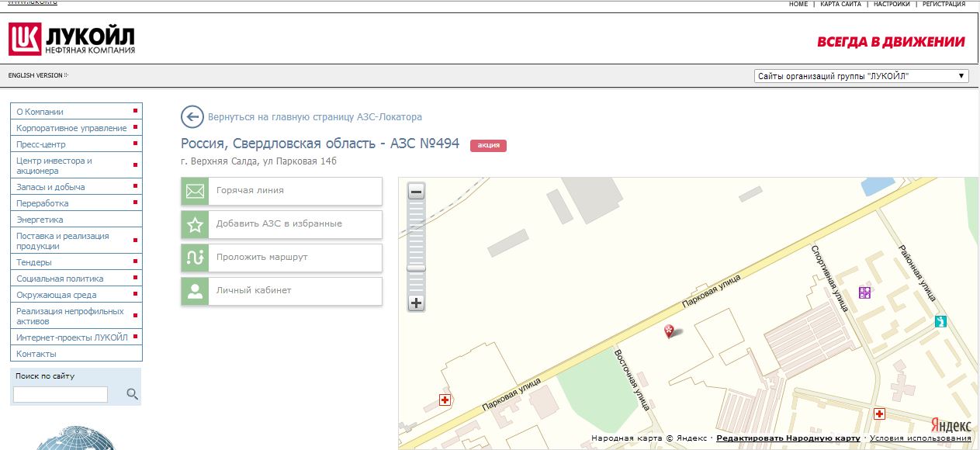980x450 pixels.
Task: Click the red gas station map marker
Action: [x=670, y=331]
